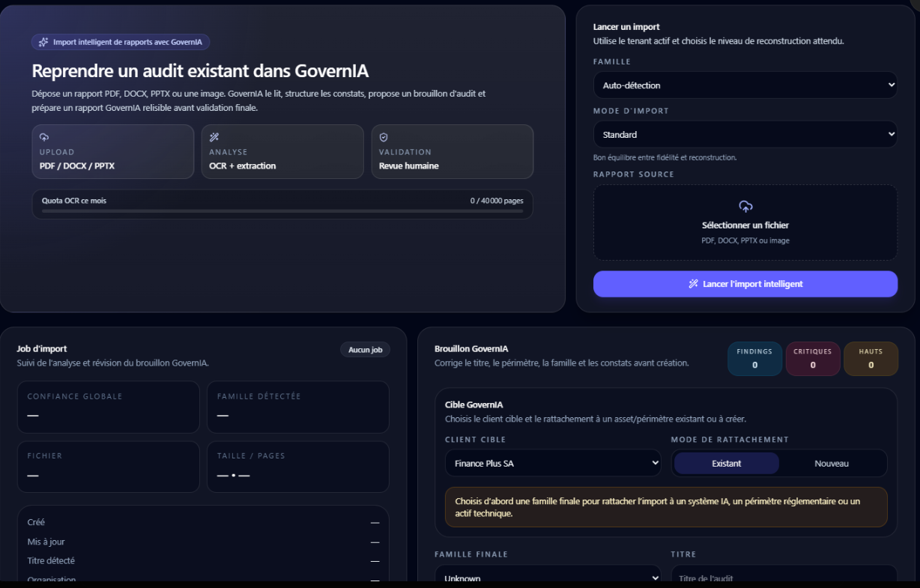Click the RAPPORT SOURCE label
The height and width of the screenshot is (588, 920).
tap(634, 174)
